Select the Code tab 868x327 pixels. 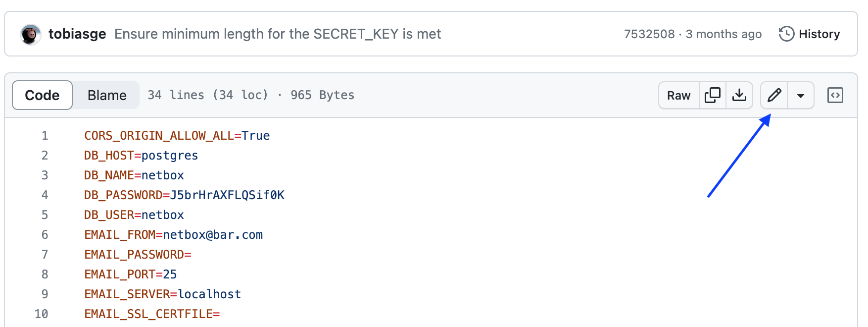(x=42, y=95)
